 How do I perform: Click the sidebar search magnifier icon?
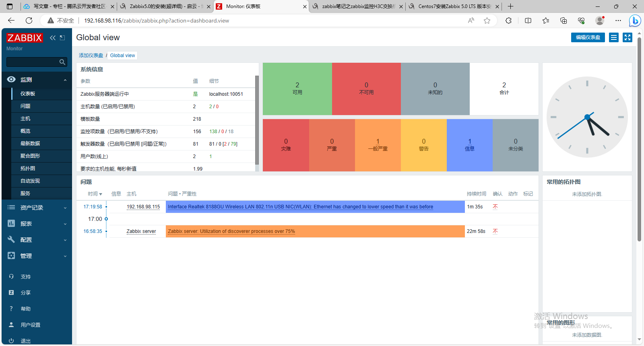tap(62, 62)
